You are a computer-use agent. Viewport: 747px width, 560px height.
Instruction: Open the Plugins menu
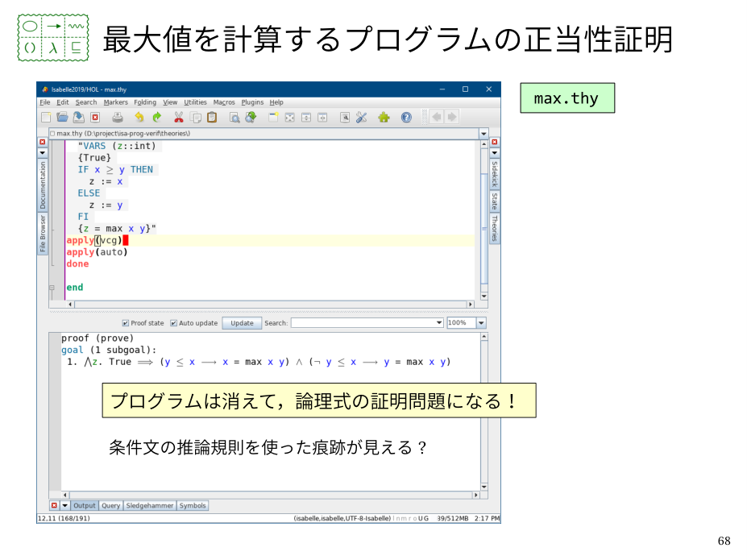(x=252, y=102)
